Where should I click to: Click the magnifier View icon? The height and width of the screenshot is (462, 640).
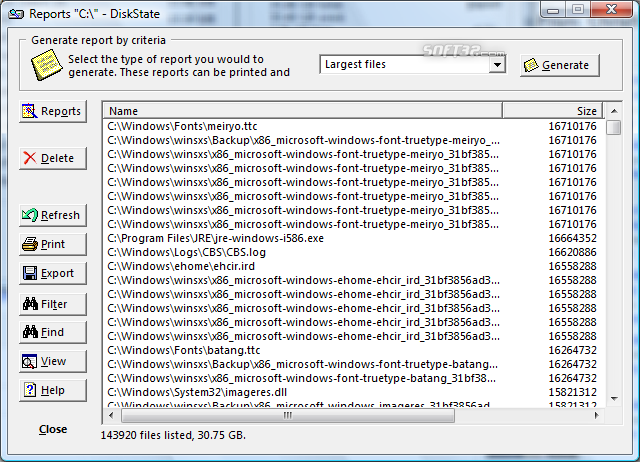click(29, 361)
